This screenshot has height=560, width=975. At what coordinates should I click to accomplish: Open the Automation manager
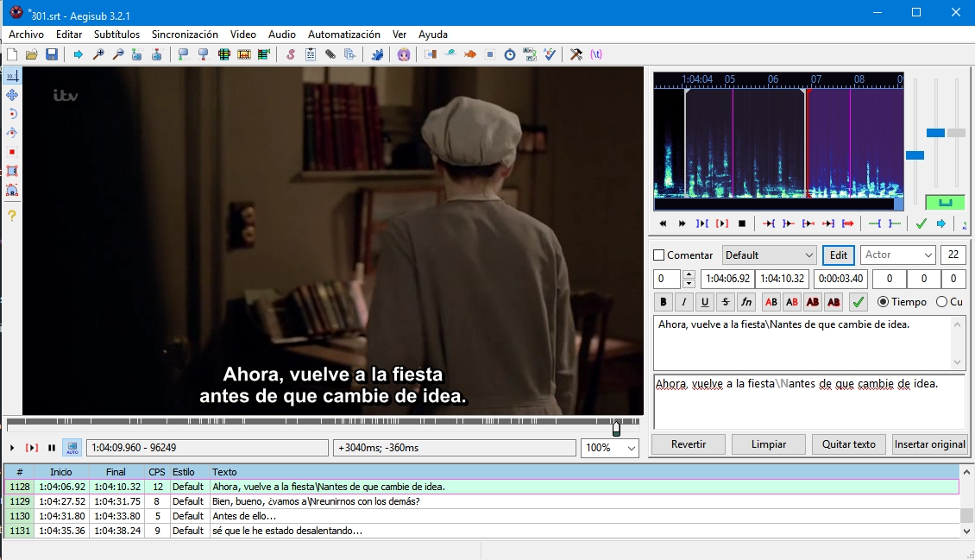377,54
